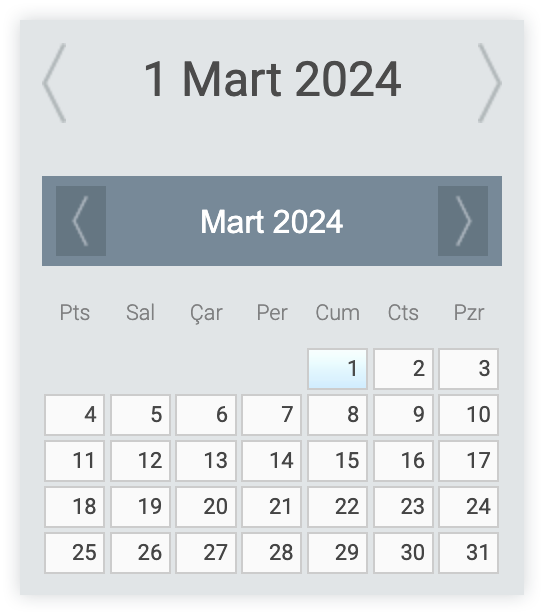This screenshot has width=544, height=615.
Task: Click the 1 Mart 2024 date heading
Action: click(272, 80)
